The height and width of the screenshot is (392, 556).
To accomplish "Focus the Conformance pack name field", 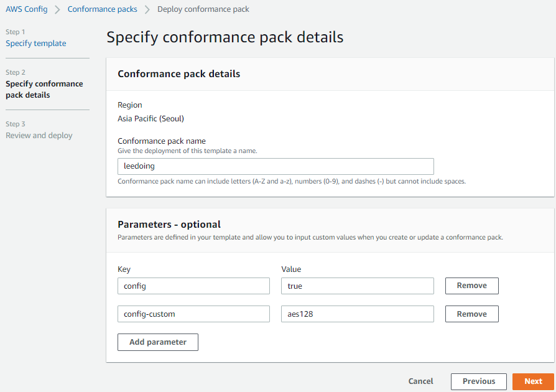I will click(276, 166).
